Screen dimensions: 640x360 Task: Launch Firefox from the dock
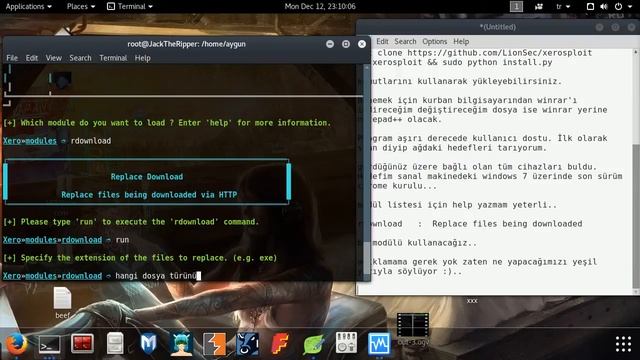point(16,344)
